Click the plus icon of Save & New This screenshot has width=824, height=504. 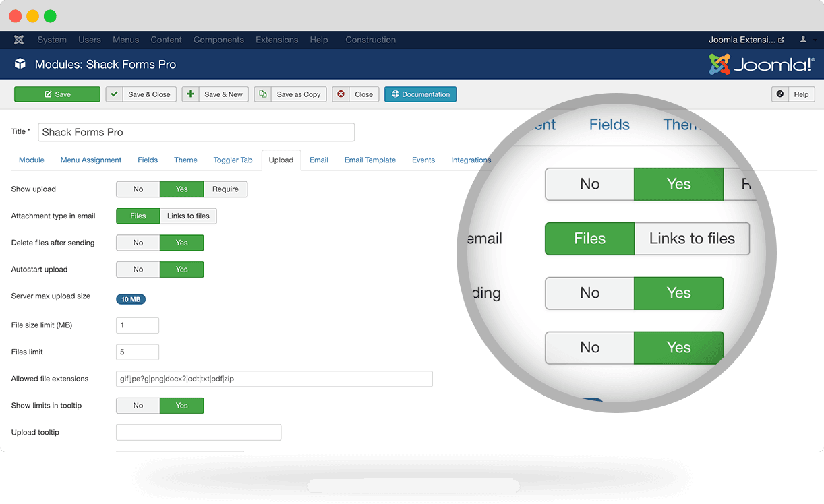190,94
